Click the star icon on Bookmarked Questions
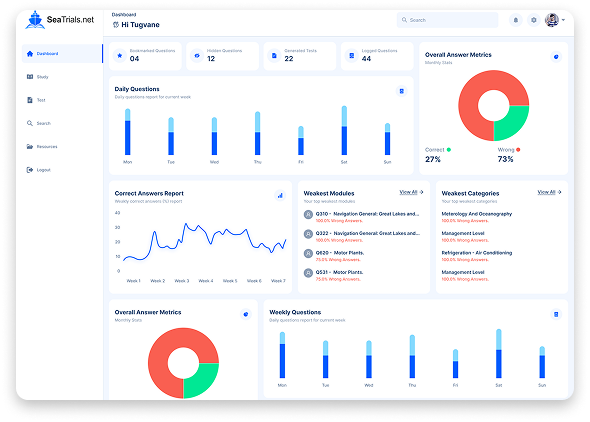590x422 pixels. [x=120, y=56]
